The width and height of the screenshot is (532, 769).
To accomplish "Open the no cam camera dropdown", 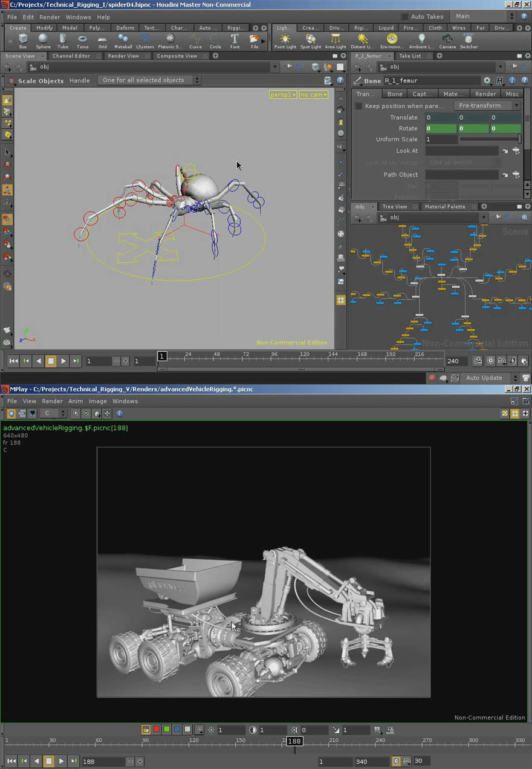I will [x=314, y=95].
